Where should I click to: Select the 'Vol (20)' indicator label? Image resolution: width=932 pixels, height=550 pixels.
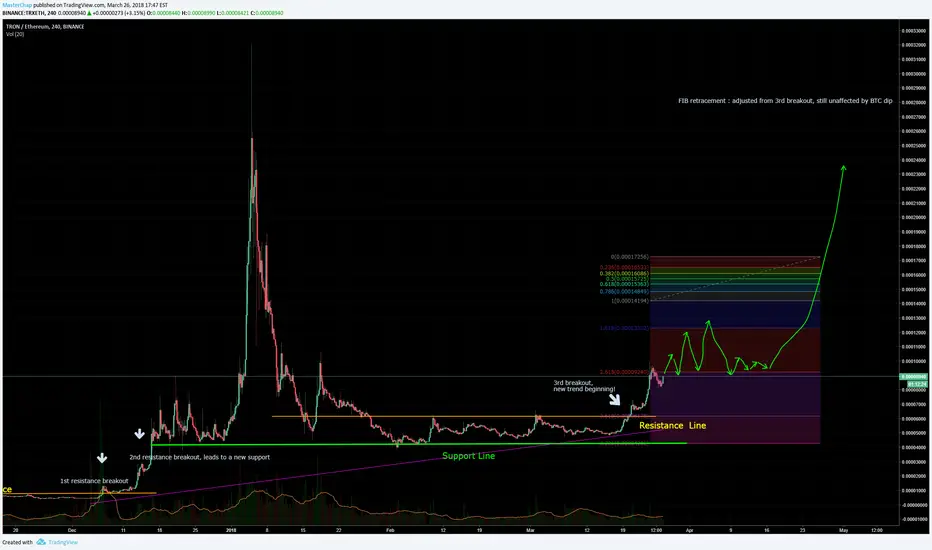[15, 34]
